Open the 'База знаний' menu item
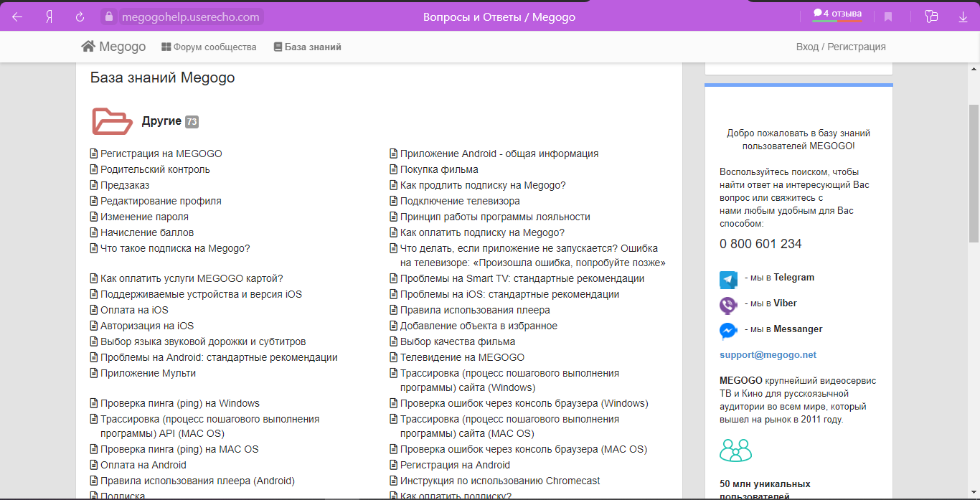The height and width of the screenshot is (500, 980). click(x=308, y=47)
